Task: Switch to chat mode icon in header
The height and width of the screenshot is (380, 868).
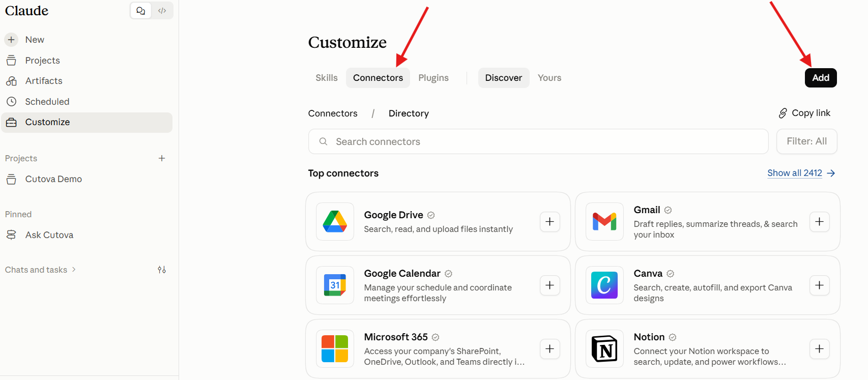Action: pyautogui.click(x=141, y=11)
